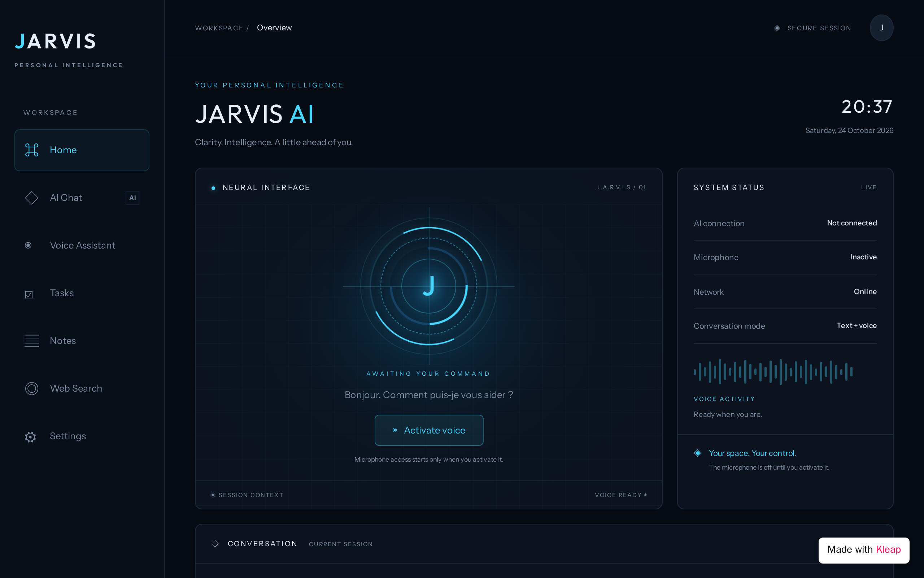Click the Activate voice button

429,430
